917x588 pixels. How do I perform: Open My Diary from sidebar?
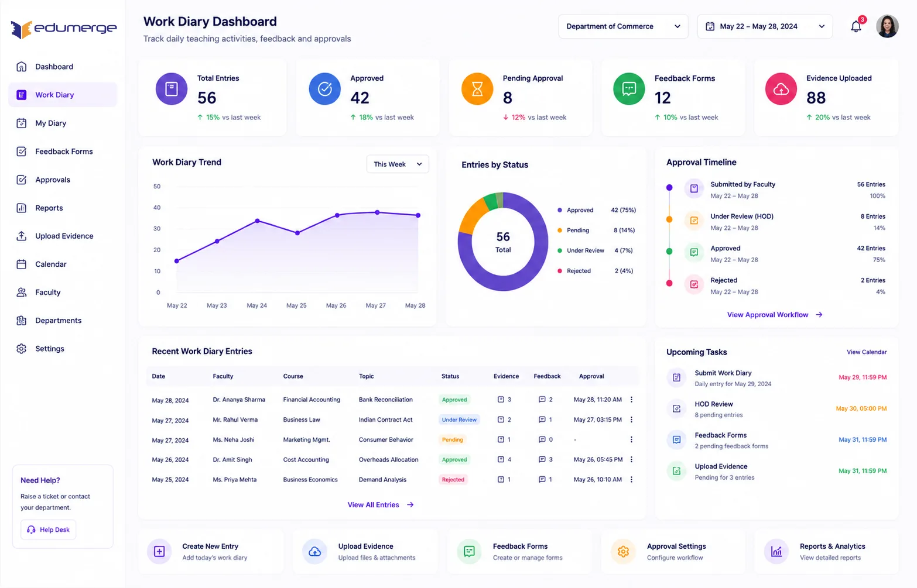(x=63, y=123)
